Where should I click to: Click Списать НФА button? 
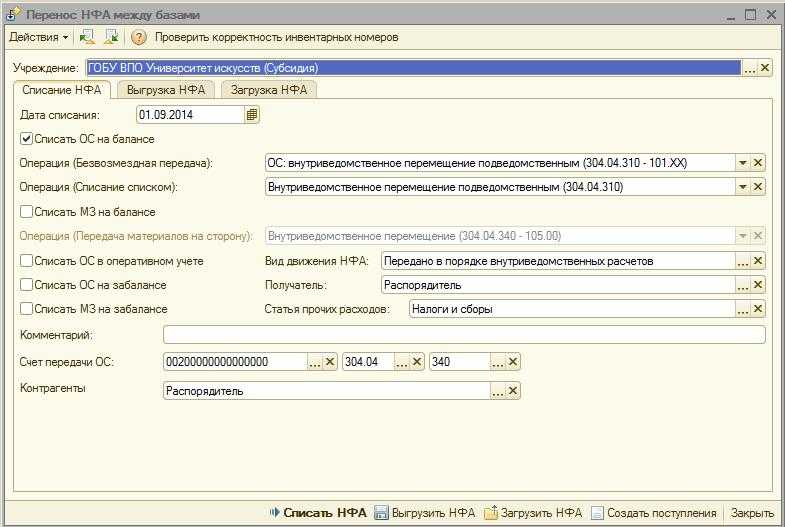(x=318, y=513)
